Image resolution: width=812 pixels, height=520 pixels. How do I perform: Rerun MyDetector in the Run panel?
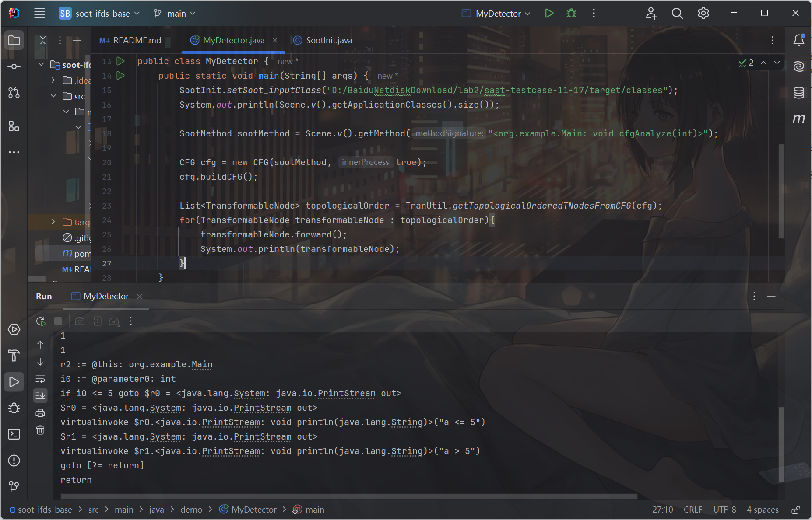tap(41, 321)
